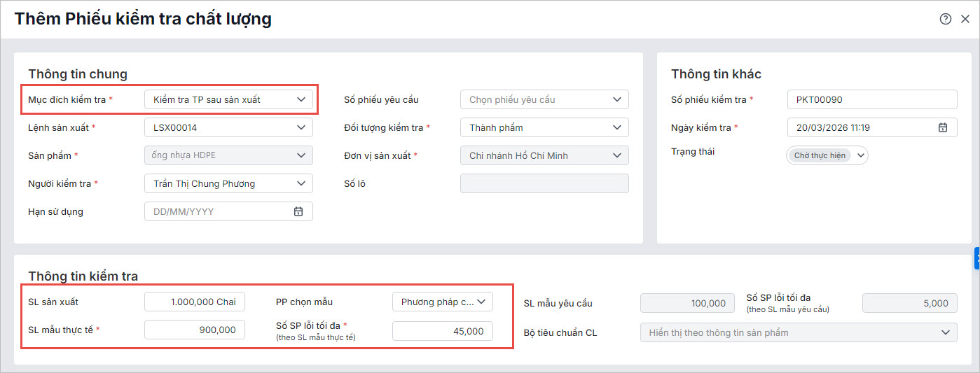
Task: Click the Số SP lỗi tối đa field
Action: point(443,331)
